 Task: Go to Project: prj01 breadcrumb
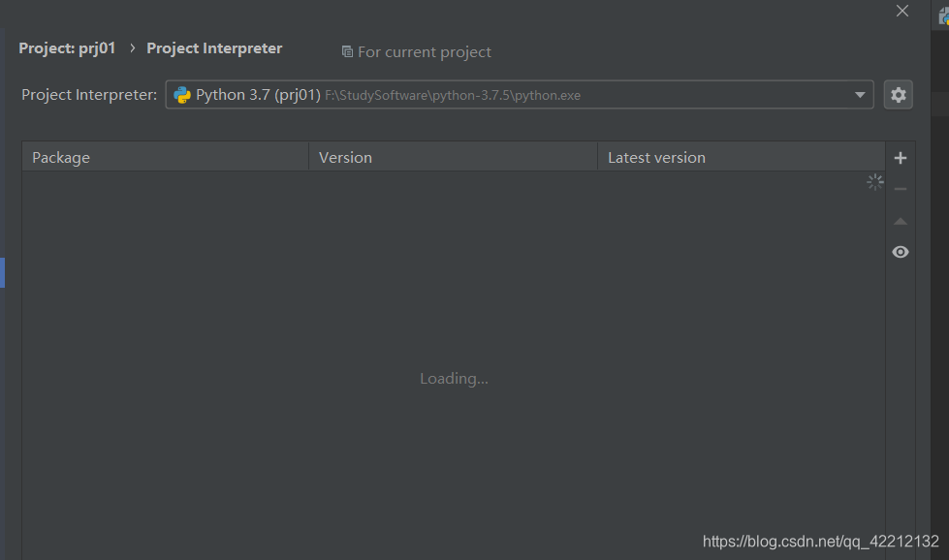(x=67, y=48)
